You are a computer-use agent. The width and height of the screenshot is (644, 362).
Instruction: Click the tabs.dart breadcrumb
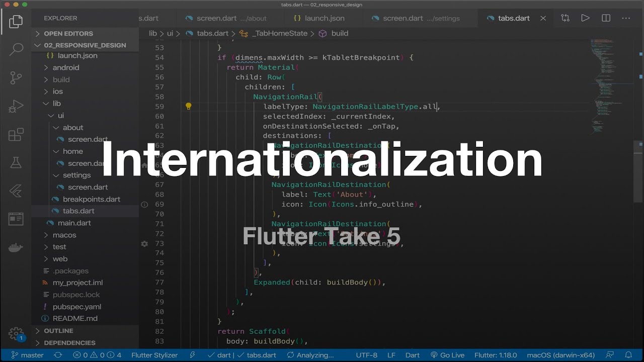(207, 33)
